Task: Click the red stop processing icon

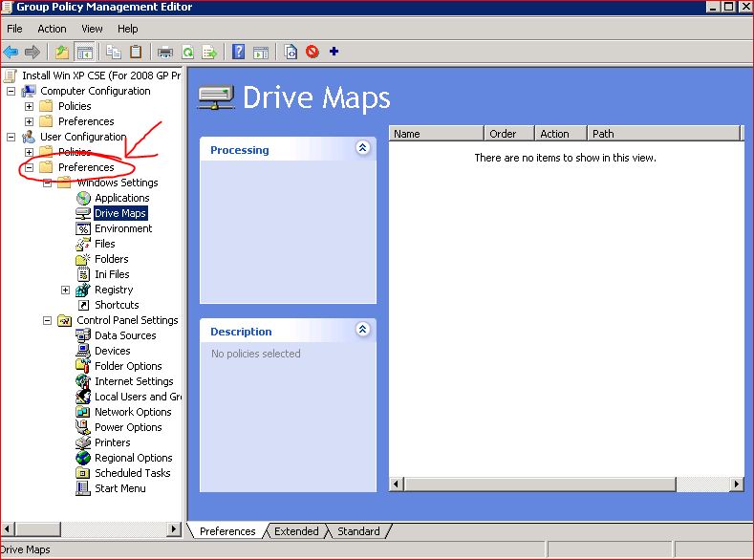Action: point(312,52)
